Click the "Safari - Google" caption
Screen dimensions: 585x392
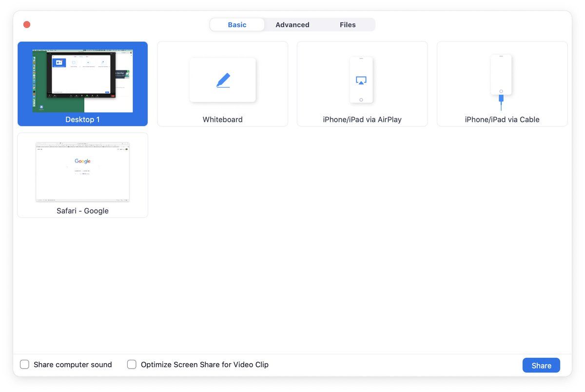click(82, 211)
